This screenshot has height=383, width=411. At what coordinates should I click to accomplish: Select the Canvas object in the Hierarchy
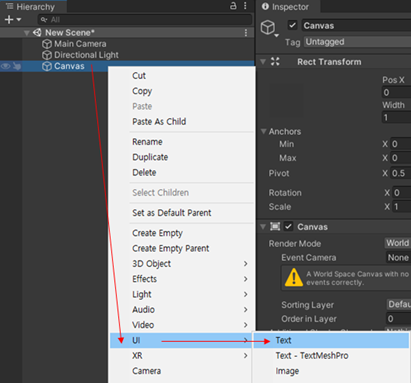pos(69,66)
